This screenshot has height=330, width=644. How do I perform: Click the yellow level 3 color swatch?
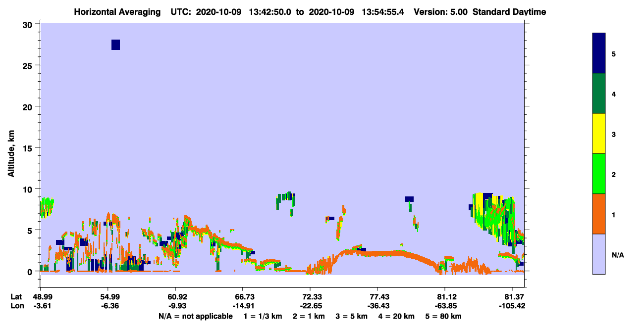tap(599, 134)
